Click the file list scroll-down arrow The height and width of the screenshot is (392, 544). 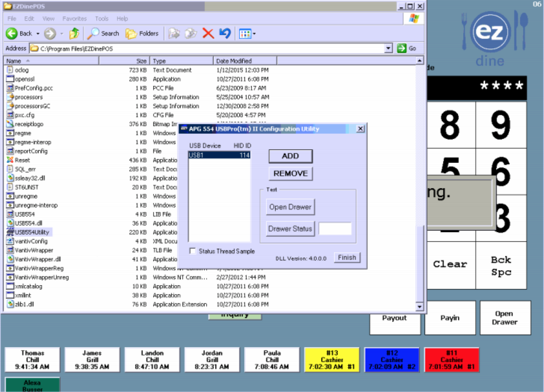click(x=420, y=307)
